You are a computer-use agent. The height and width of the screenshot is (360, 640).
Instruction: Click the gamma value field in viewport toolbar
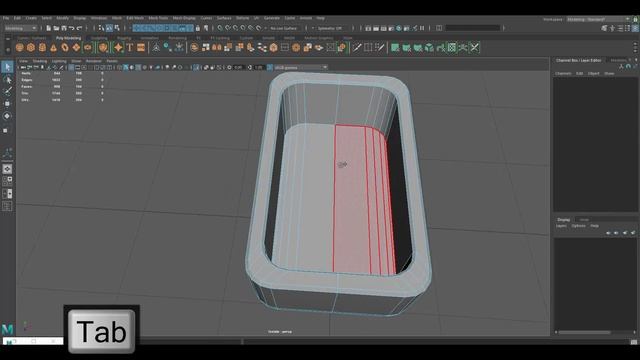pos(260,67)
